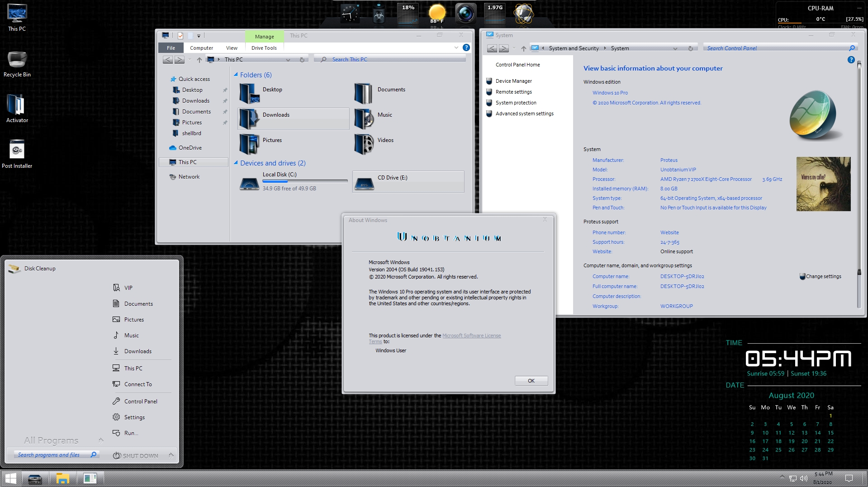Expand the All Programs arrow
The width and height of the screenshot is (868, 487).
click(101, 440)
